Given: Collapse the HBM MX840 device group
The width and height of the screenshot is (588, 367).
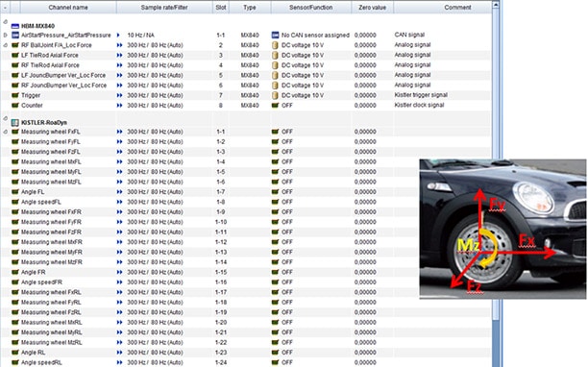Looking at the screenshot, I should 5,22.
